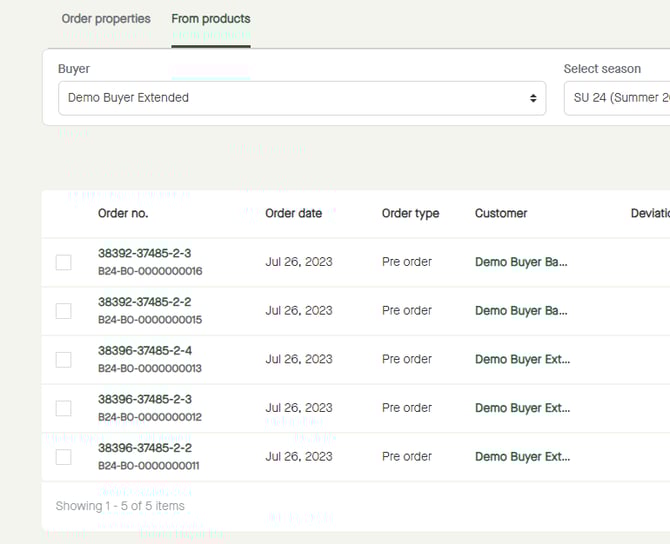Mark checkbox for order 38396-37485-2-2
Viewport: 670px width, 544px height.
click(63, 457)
